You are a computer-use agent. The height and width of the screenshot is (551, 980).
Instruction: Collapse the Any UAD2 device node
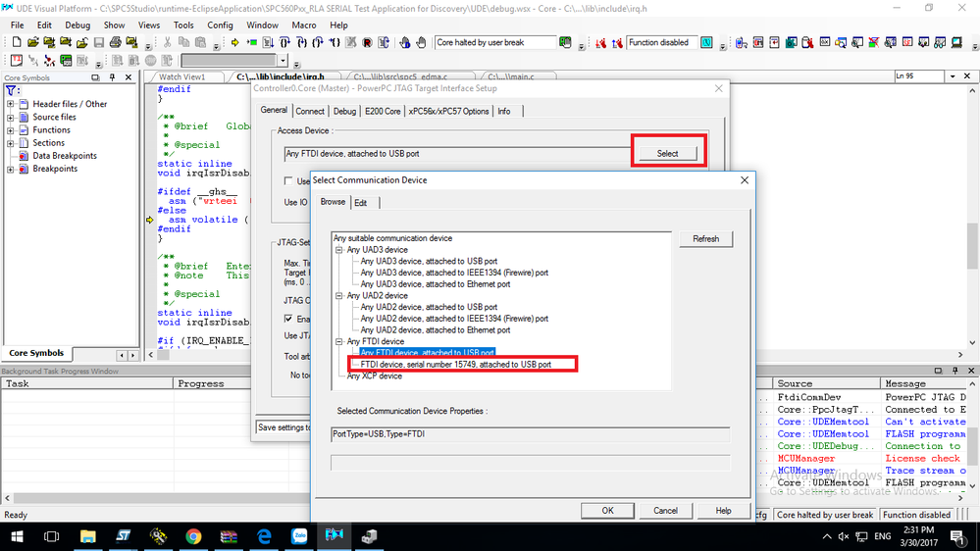click(338, 295)
